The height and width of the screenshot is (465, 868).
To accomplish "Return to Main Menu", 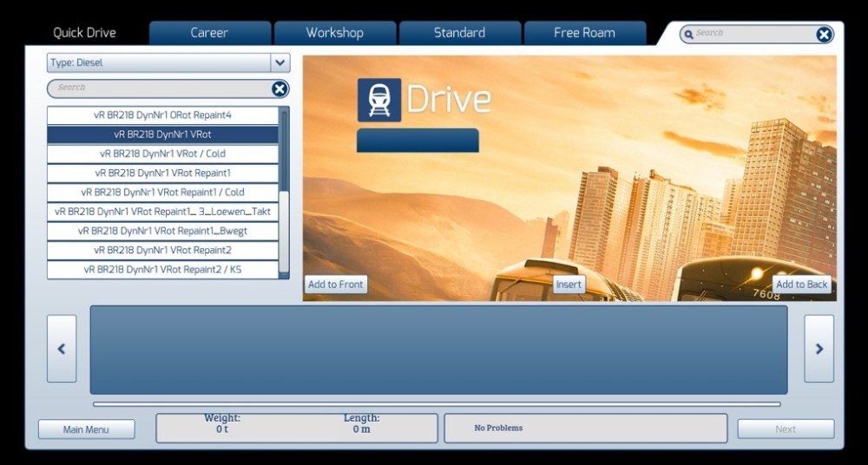I will (86, 429).
